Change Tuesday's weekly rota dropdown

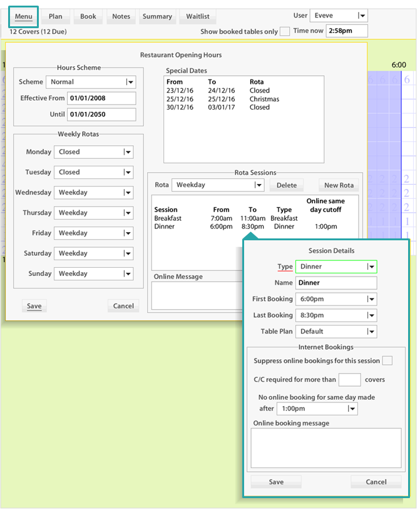point(94,172)
